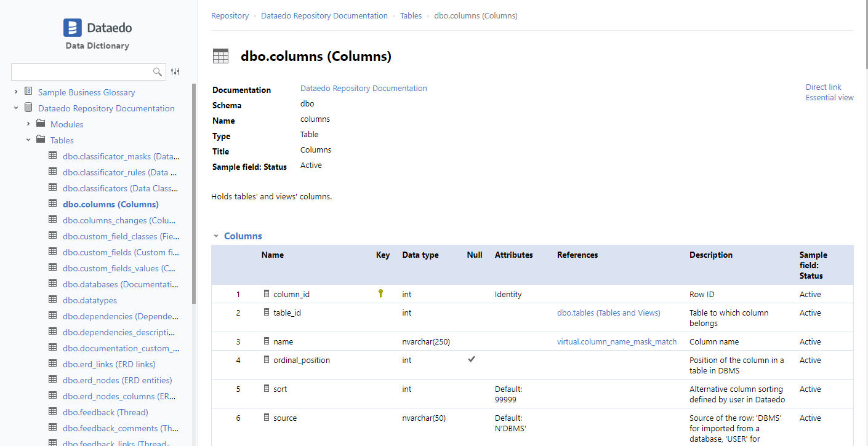Expand the Sample Business Glossary node

coord(16,92)
